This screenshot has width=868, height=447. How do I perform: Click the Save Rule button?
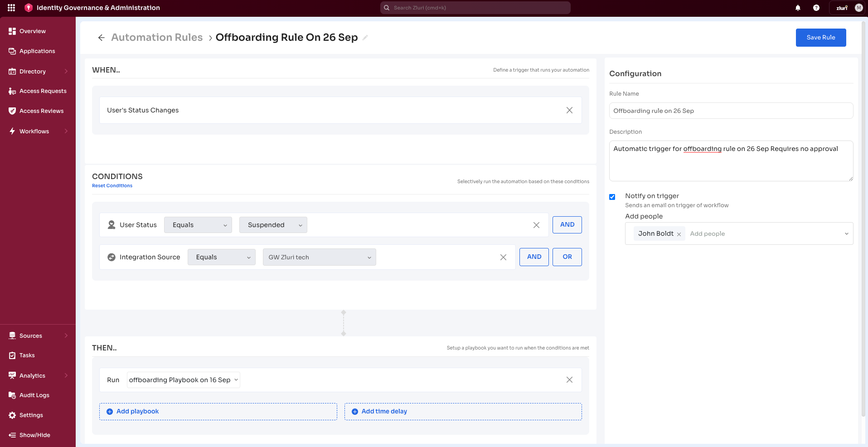(x=820, y=37)
